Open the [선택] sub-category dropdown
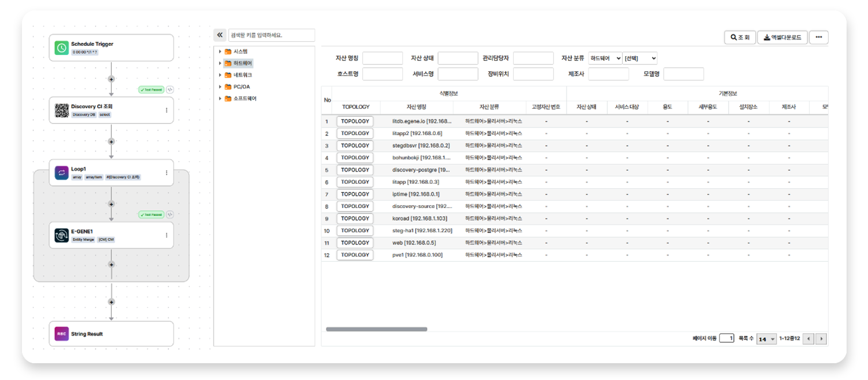Image resolution: width=868 pixels, height=380 pixels. click(x=641, y=59)
